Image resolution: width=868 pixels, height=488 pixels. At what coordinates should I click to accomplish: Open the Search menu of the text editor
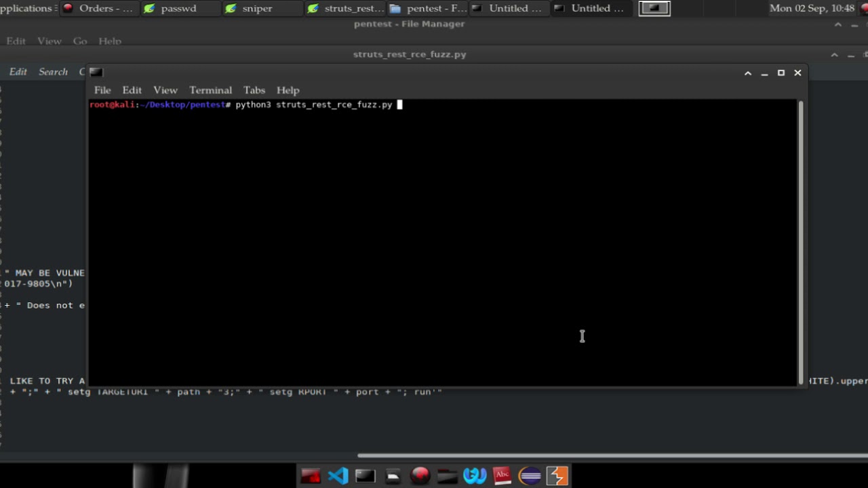[53, 72]
